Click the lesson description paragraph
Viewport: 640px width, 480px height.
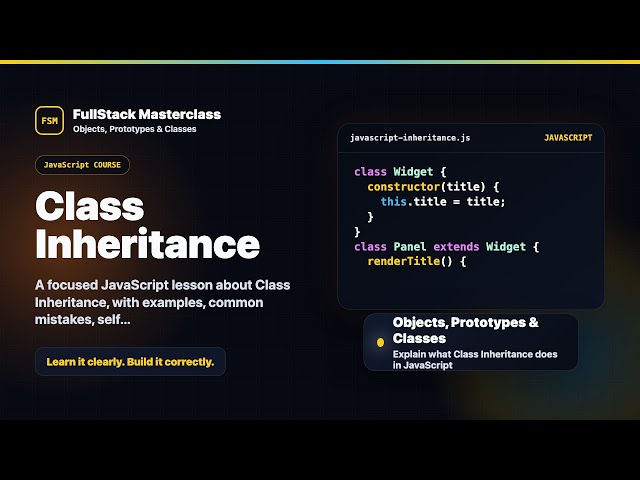click(x=162, y=302)
